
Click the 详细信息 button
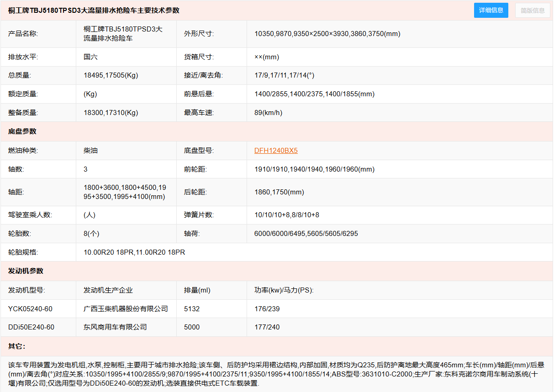coord(491,10)
